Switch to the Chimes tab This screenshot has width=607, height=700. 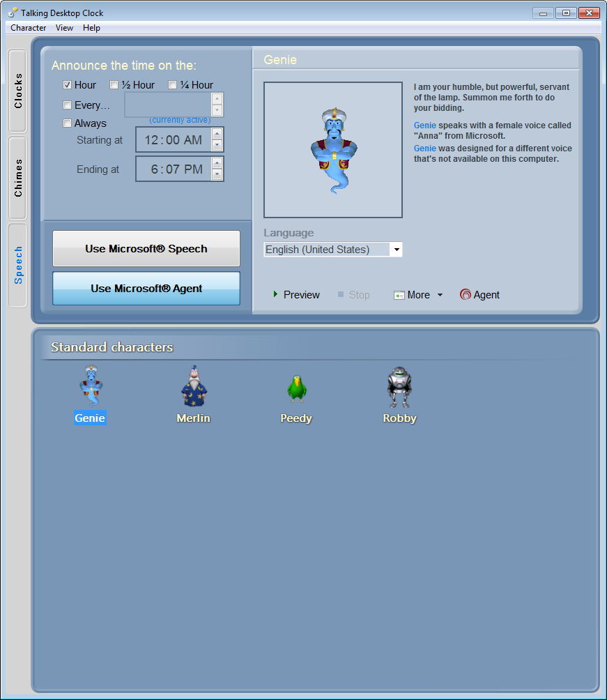tap(18, 174)
